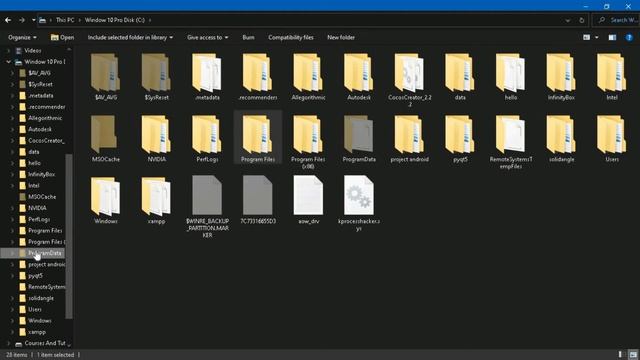Image resolution: width=640 pixels, height=360 pixels.
Task: Open the help question mark icon
Action: coord(629,37)
